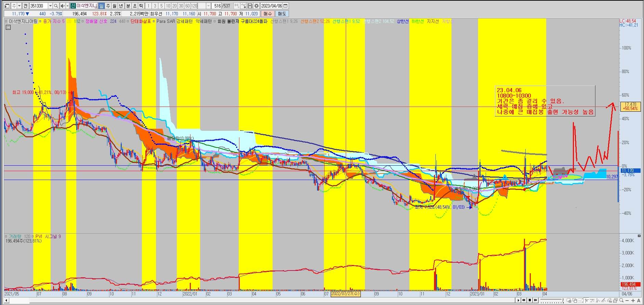Switch to minute 분 chart

click(128, 6)
